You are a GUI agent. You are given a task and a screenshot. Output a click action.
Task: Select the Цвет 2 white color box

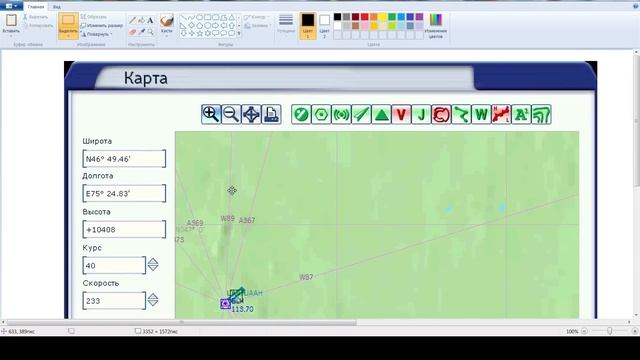(324, 25)
